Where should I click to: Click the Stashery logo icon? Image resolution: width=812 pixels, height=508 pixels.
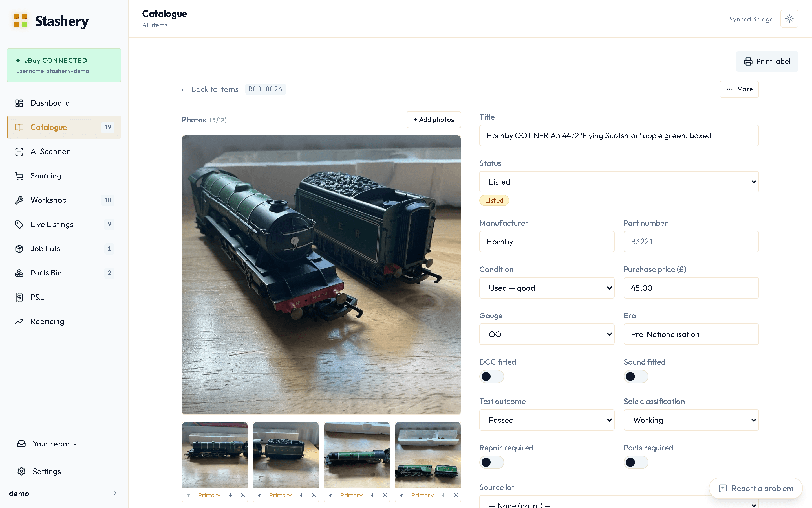click(20, 21)
